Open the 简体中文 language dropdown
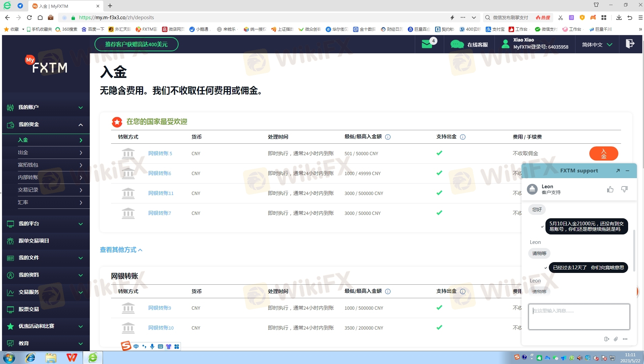 pos(597,45)
